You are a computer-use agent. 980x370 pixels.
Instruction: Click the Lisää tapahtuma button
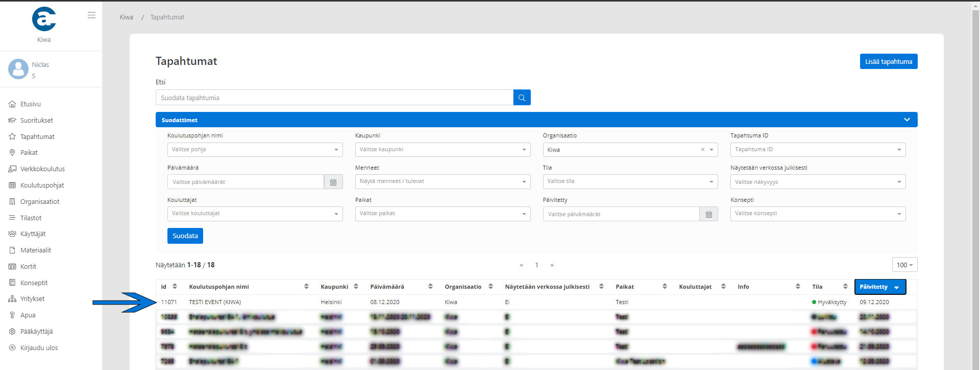pyautogui.click(x=888, y=61)
